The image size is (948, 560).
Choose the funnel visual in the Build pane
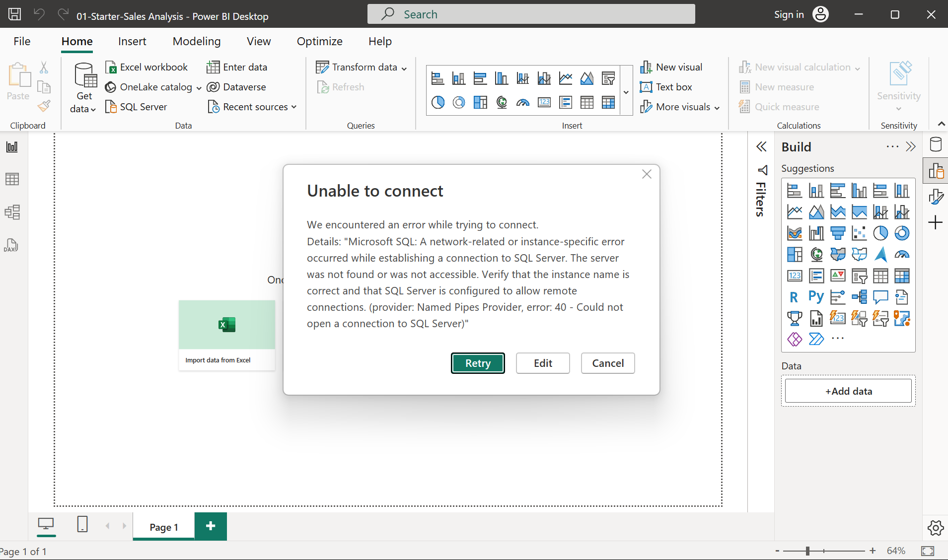pyautogui.click(x=838, y=233)
